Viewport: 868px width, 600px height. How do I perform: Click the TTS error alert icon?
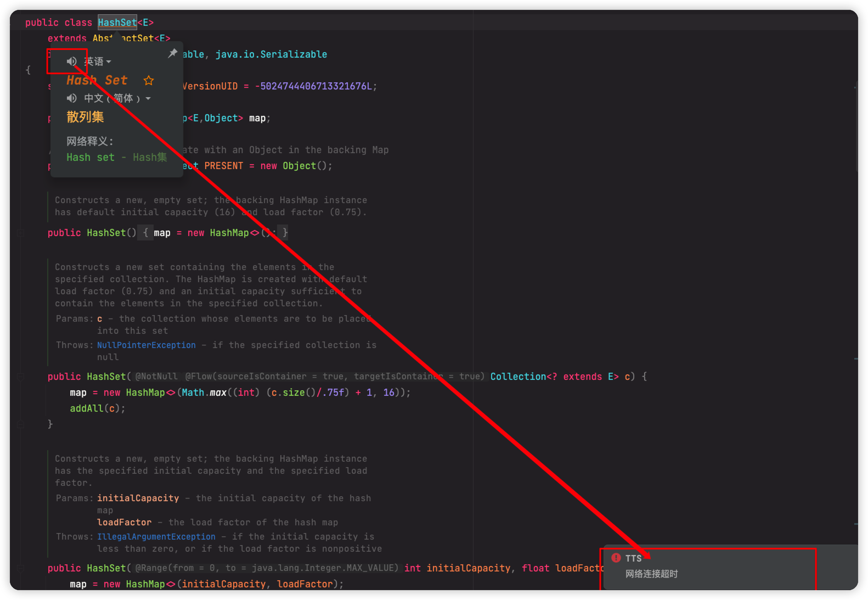point(616,558)
